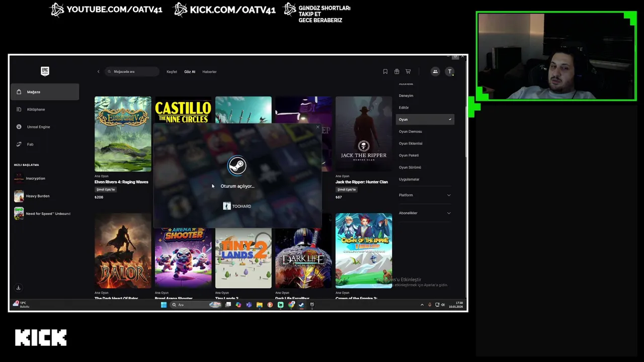Open Task View on taskbar
The height and width of the screenshot is (362, 644).
[x=228, y=304]
